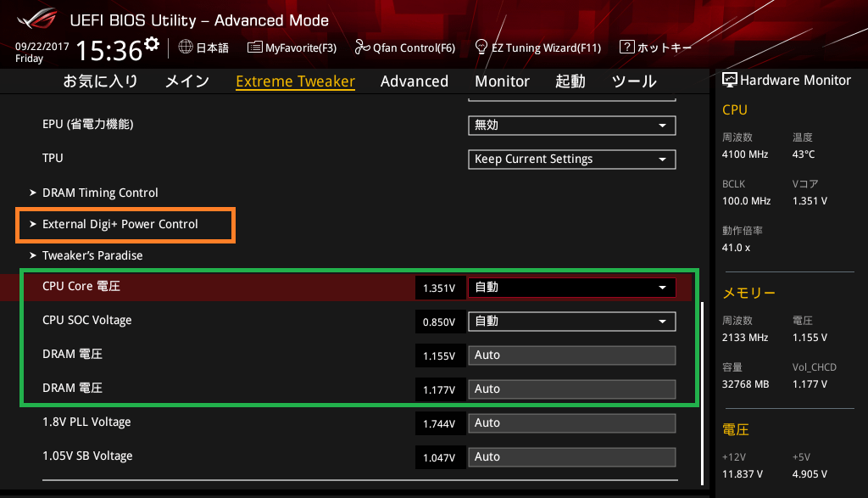Select the 1.05V SB Voltage label

pyautogui.click(x=87, y=456)
